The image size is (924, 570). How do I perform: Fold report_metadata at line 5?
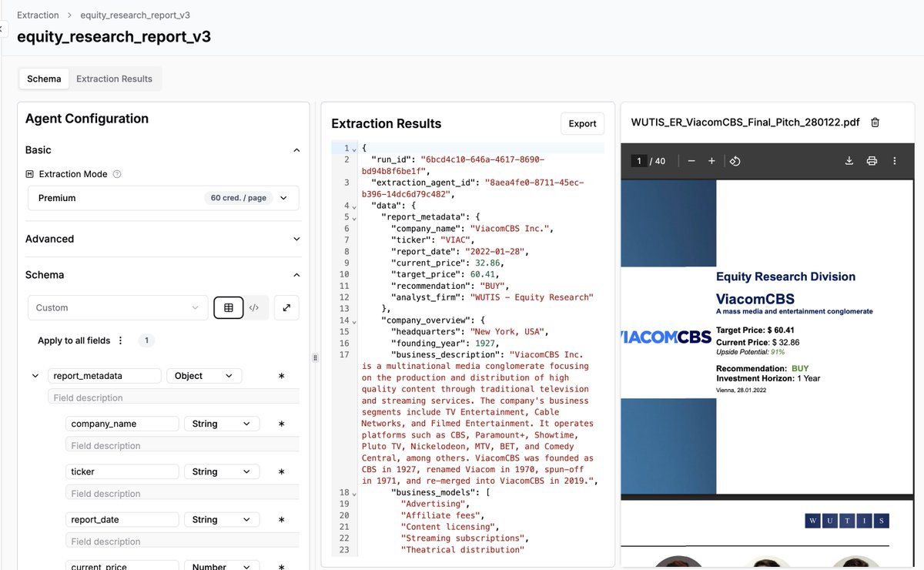click(354, 218)
